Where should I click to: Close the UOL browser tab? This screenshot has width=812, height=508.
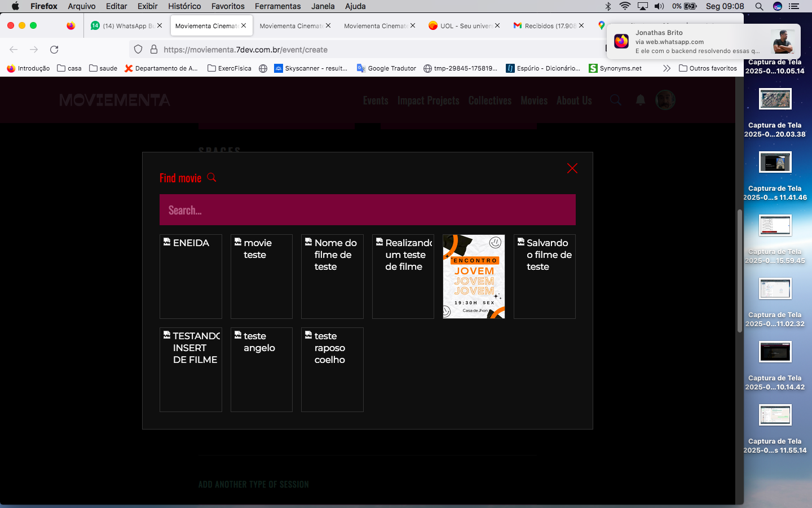point(497,26)
